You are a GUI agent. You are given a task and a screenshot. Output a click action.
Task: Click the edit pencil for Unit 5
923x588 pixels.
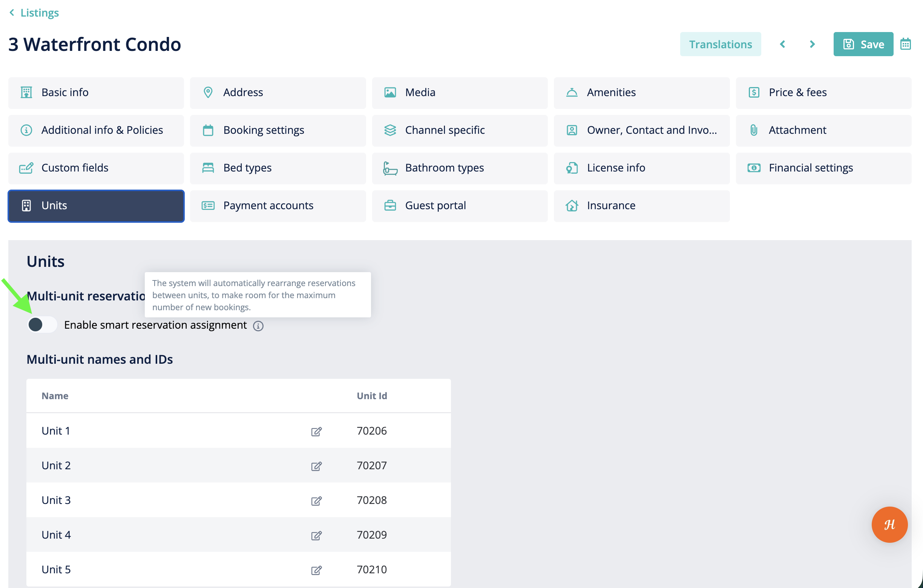pyautogui.click(x=316, y=570)
